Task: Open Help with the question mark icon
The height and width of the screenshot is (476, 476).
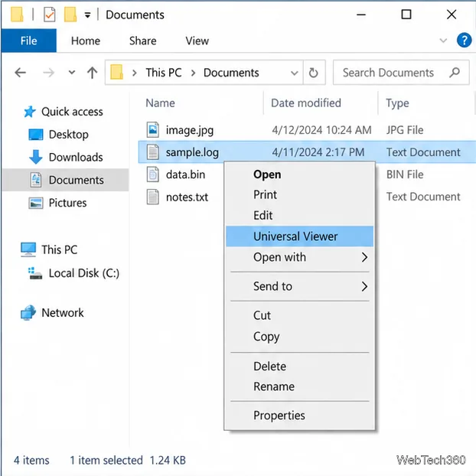Action: click(465, 40)
